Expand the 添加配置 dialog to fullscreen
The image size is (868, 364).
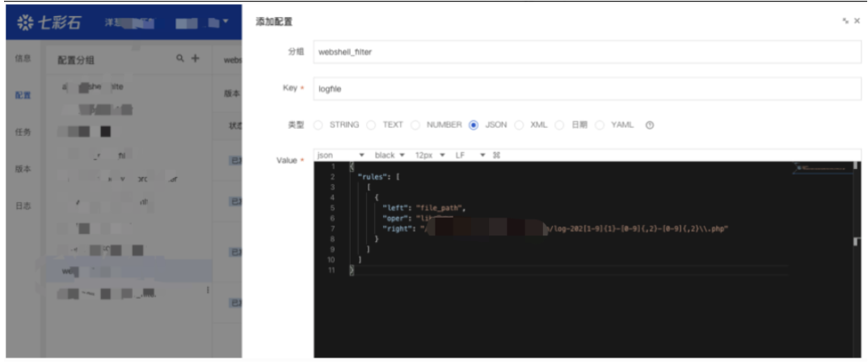(x=845, y=21)
